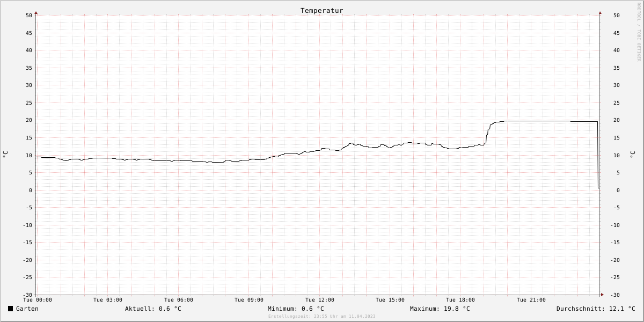Click the 10 label on the left axis
Screen dimensions: 644x322
click(29, 155)
